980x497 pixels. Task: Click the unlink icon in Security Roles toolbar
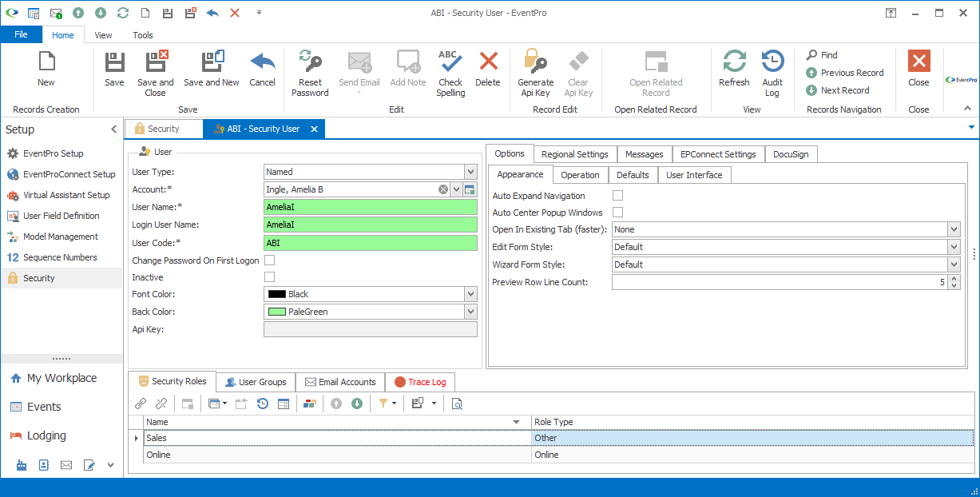pos(161,404)
